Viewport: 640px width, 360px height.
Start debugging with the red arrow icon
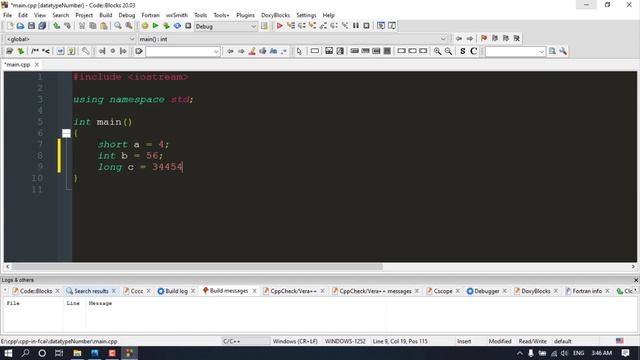[x=280, y=26]
